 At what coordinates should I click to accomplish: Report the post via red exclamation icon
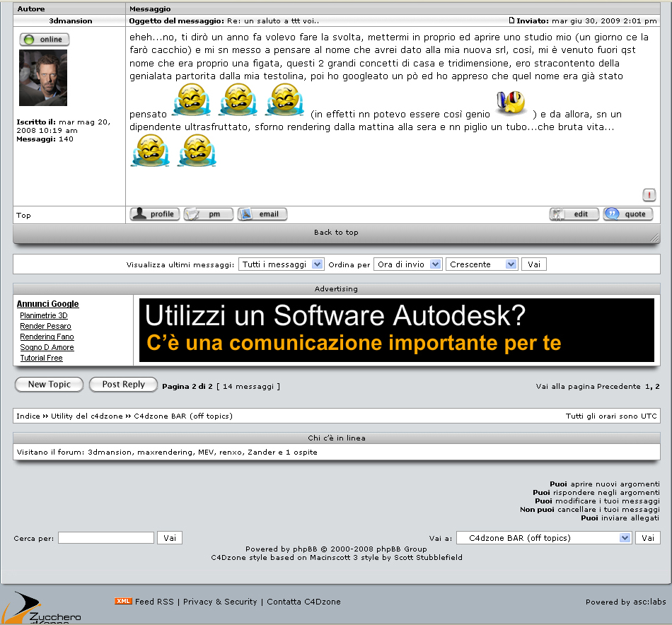(x=649, y=195)
